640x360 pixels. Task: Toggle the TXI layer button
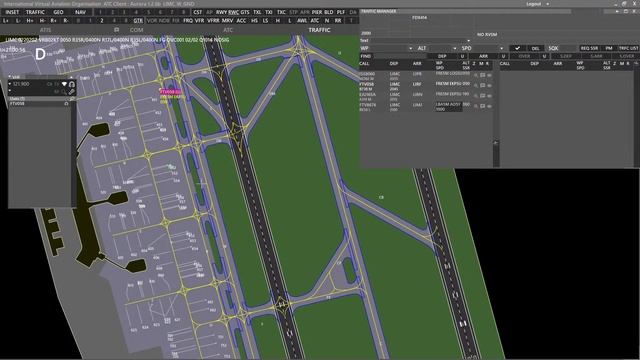point(269,12)
